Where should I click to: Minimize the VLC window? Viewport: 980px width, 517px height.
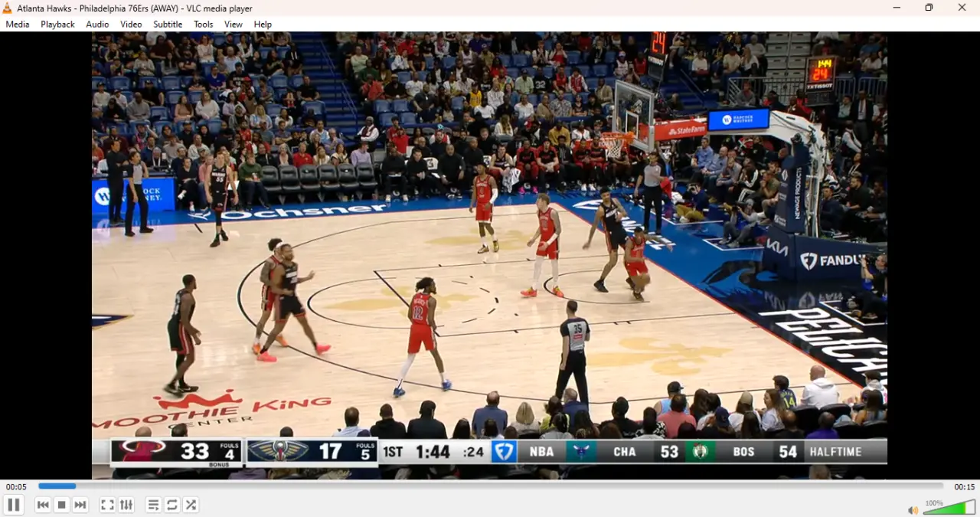point(897,8)
